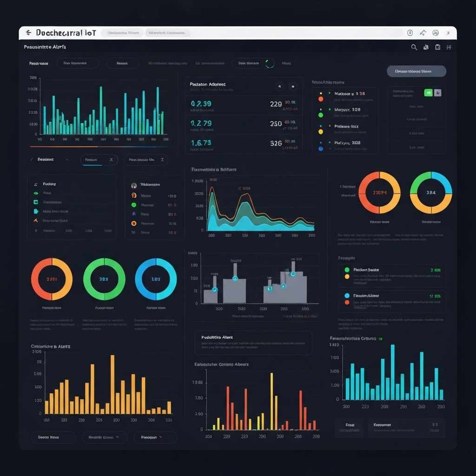Open the notifications bell icon
The height and width of the screenshot is (476, 476).
(426, 47)
